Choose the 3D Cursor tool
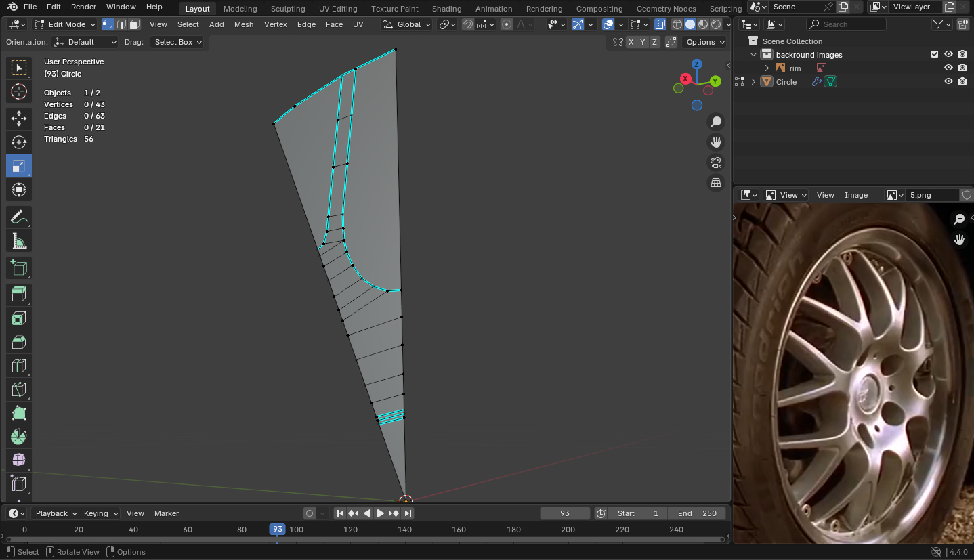The height and width of the screenshot is (560, 974). coord(19,91)
